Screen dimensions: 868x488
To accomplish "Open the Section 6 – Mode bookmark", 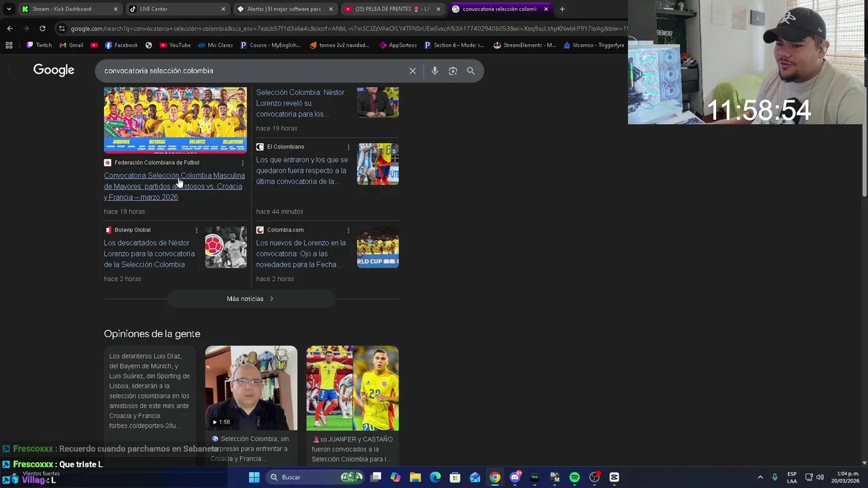I will click(x=454, y=45).
